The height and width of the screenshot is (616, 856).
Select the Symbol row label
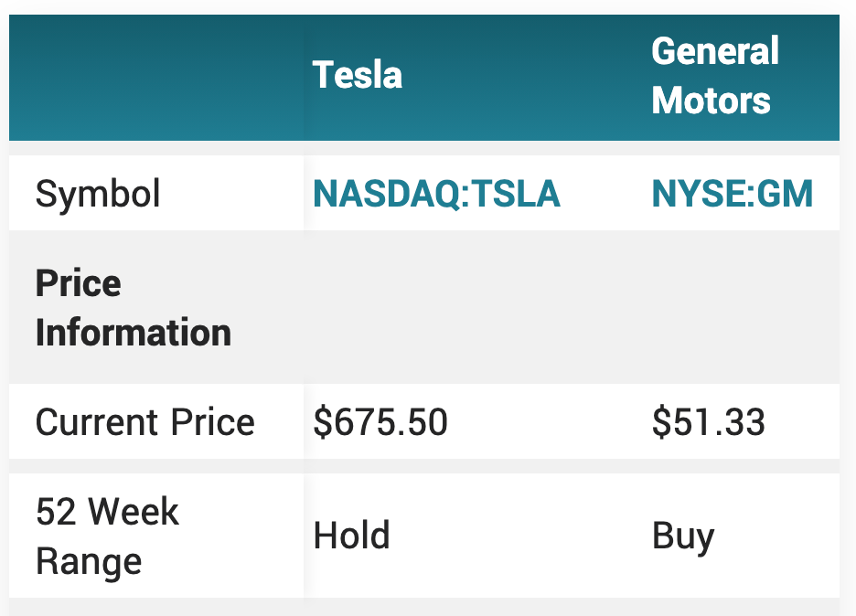coord(98,195)
